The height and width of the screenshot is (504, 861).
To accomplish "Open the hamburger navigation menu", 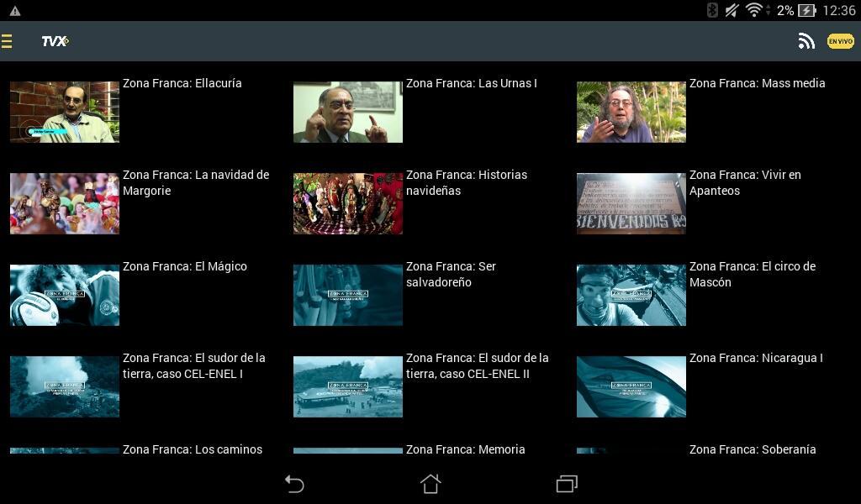I will point(7,41).
